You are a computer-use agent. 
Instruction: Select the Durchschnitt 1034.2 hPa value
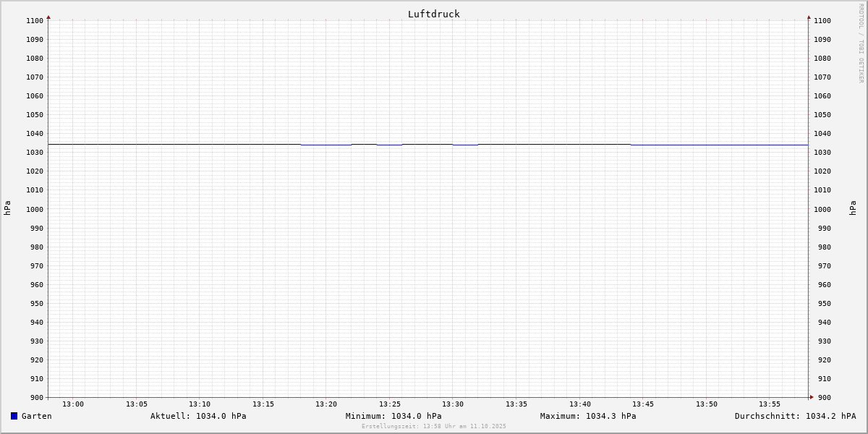[795, 416]
